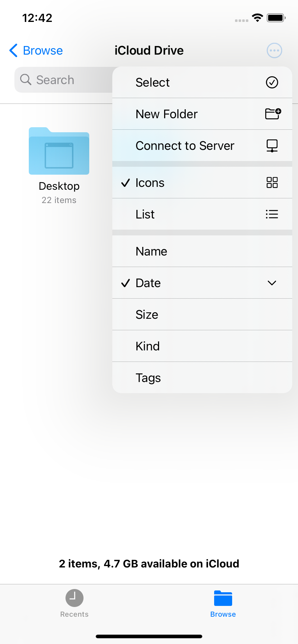Image resolution: width=298 pixels, height=644 pixels.
Task: Open the Desktop folder thumbnail
Action: point(59,151)
